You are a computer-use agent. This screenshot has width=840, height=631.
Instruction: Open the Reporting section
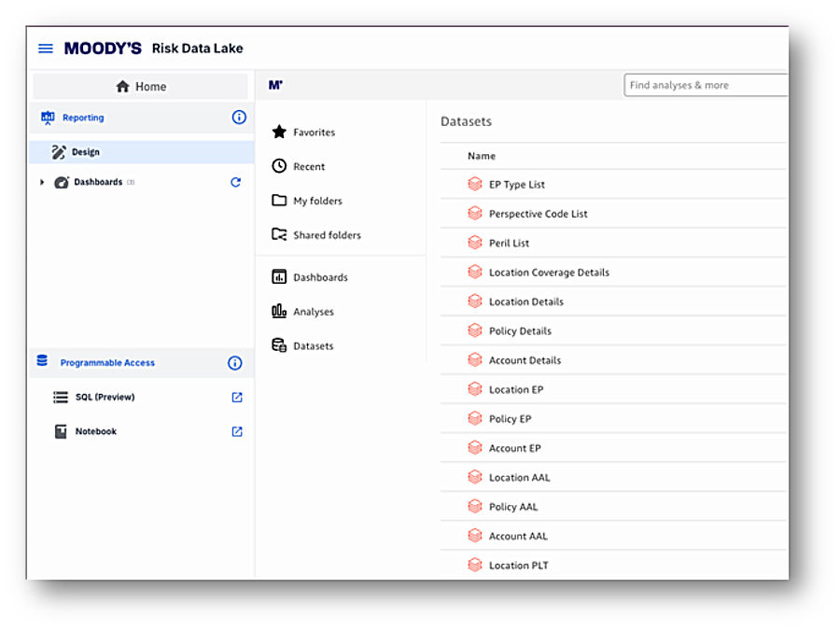tap(83, 118)
